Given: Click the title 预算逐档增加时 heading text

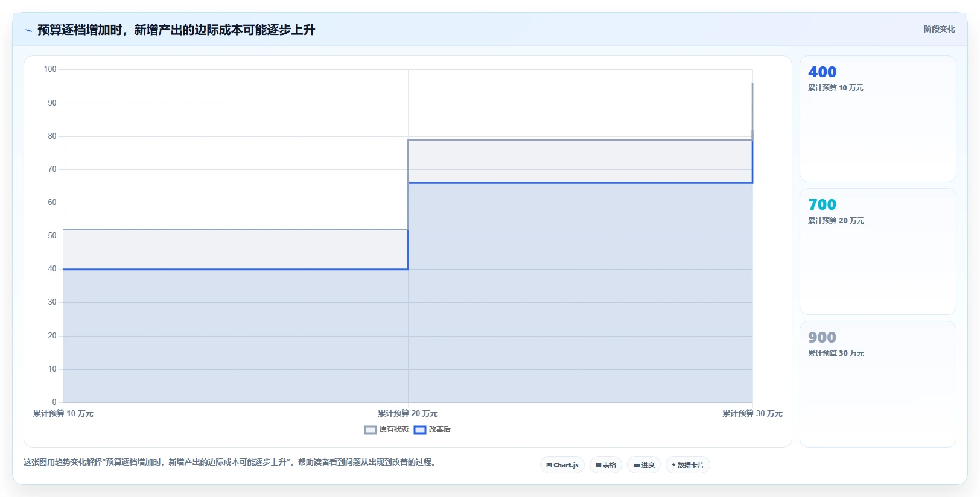Looking at the screenshot, I should [x=176, y=30].
